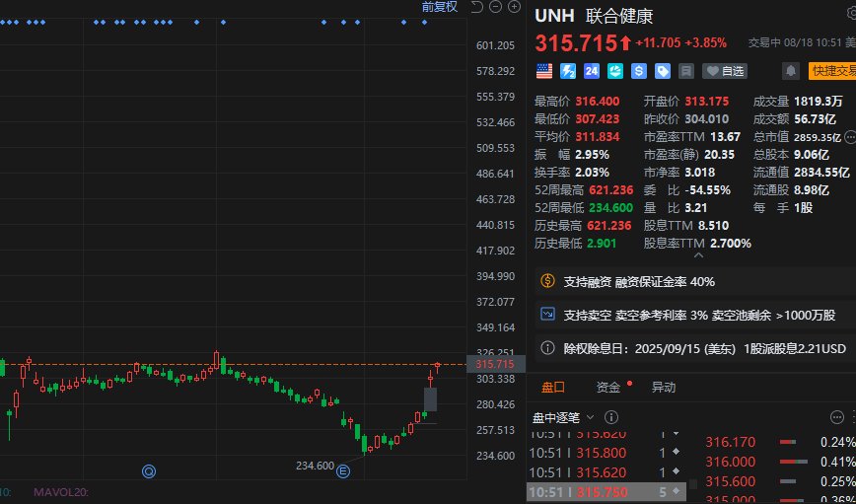Click the 总市值 value 2859.35亿
The image size is (856, 504).
pos(818,137)
